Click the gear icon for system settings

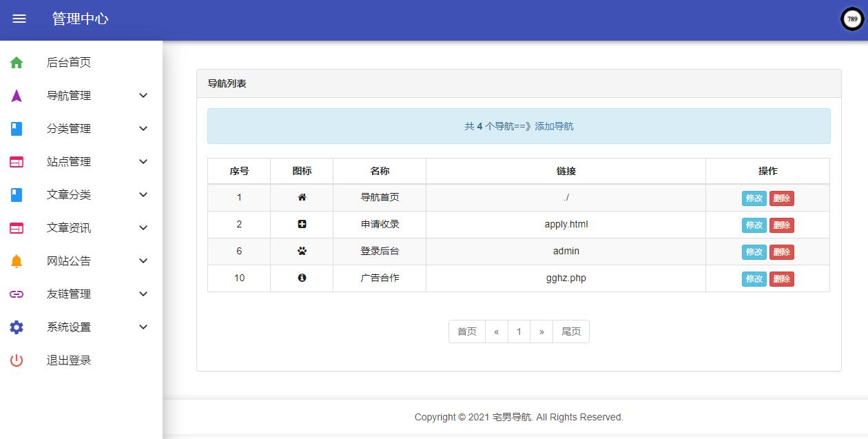pyautogui.click(x=17, y=327)
